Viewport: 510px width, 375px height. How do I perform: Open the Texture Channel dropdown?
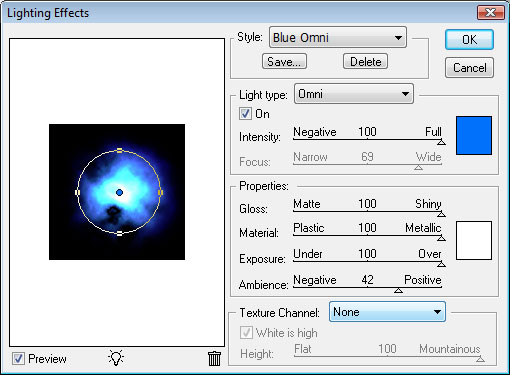pyautogui.click(x=387, y=312)
